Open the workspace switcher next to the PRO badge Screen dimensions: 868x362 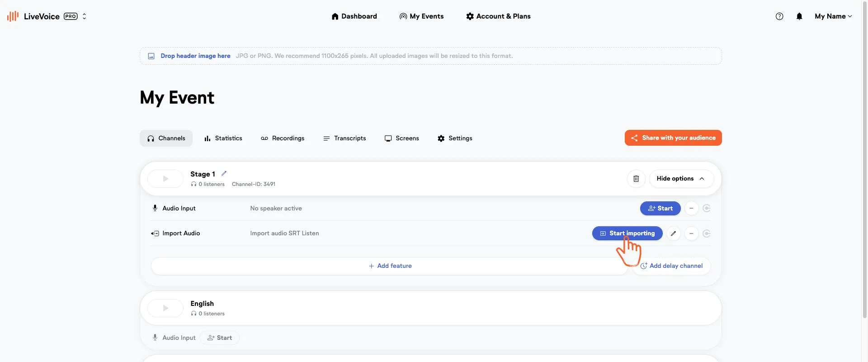[x=84, y=16]
